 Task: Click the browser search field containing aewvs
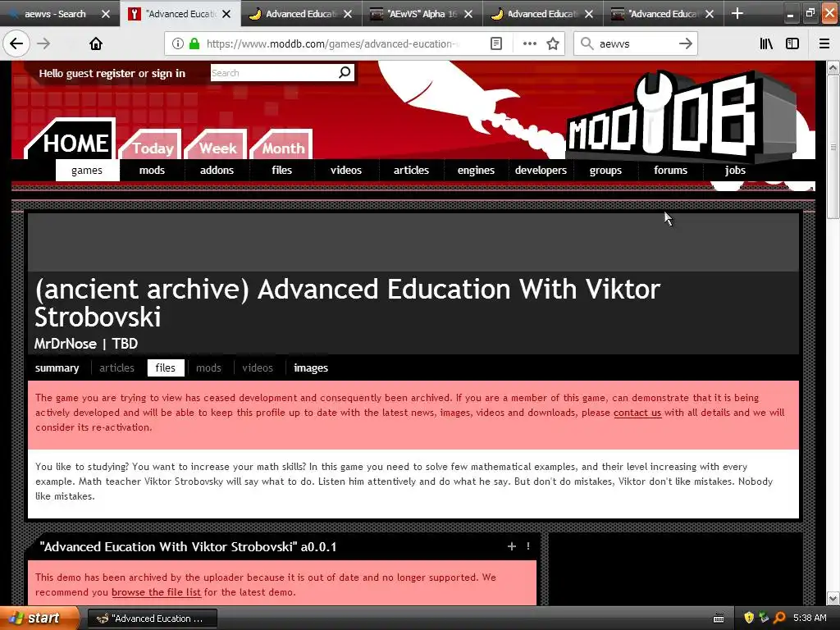(635, 43)
